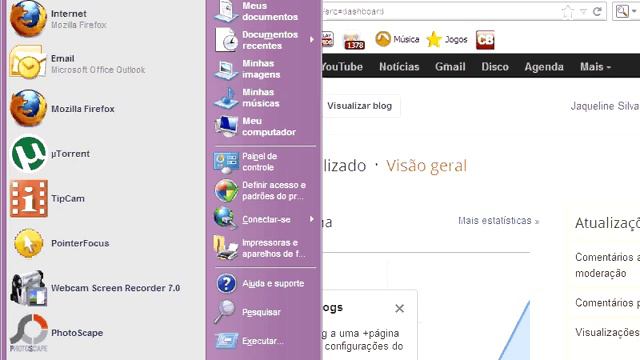
Task: Open Meus documentos folder
Action: click(x=264, y=11)
